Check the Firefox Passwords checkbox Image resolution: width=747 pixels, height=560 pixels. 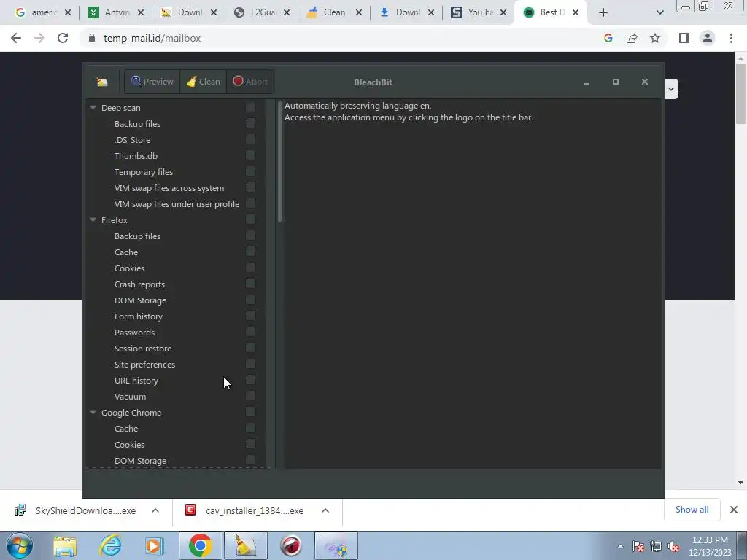(250, 332)
